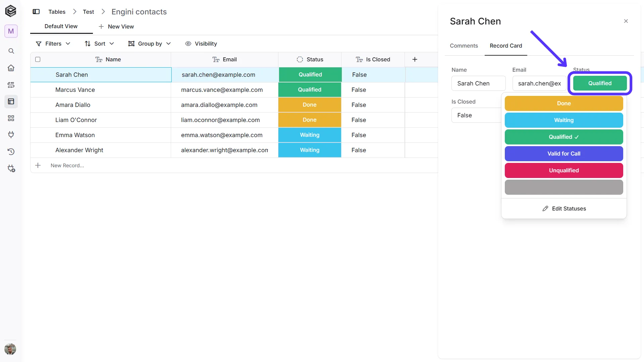Viewport: 644px width, 362px height.
Task: Close the Sarah Chen record panel
Action: 626,21
